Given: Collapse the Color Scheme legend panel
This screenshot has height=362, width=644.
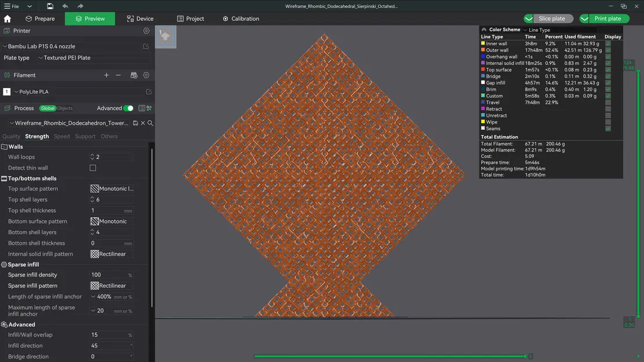Looking at the screenshot, I should click(484, 30).
